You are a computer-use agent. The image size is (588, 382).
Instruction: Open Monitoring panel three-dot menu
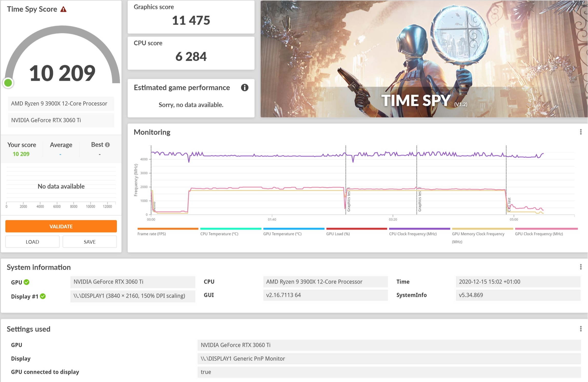pyautogui.click(x=581, y=132)
